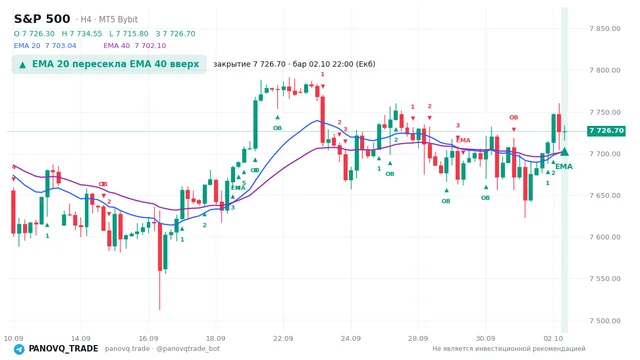Select the large green EMA crossover triangle marker
640x360 pixels.
(x=564, y=152)
